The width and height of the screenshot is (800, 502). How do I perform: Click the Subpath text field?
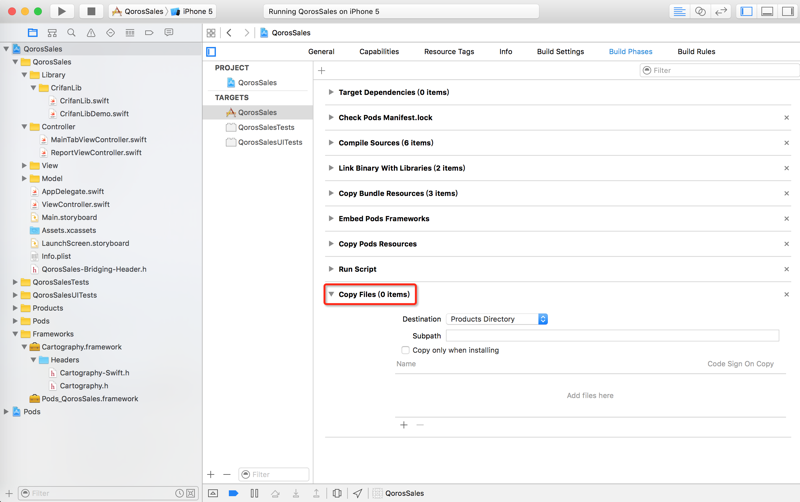(612, 336)
